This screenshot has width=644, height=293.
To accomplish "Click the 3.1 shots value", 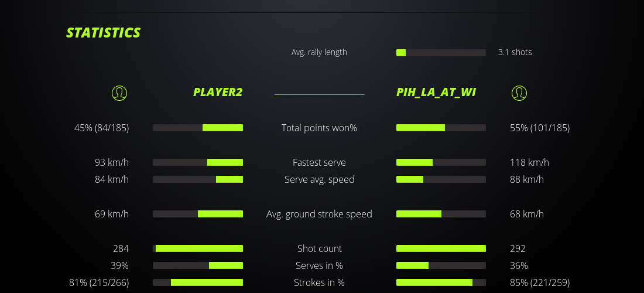I will pyautogui.click(x=515, y=52).
